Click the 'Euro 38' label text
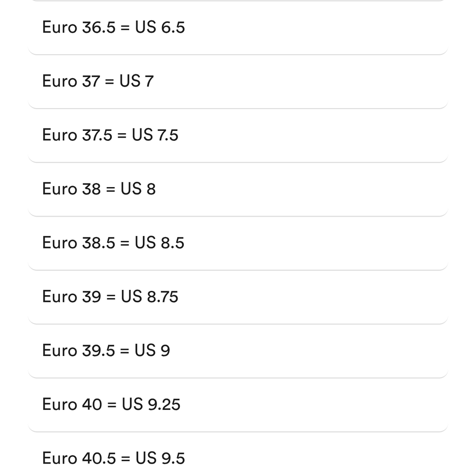 pyautogui.click(x=71, y=189)
